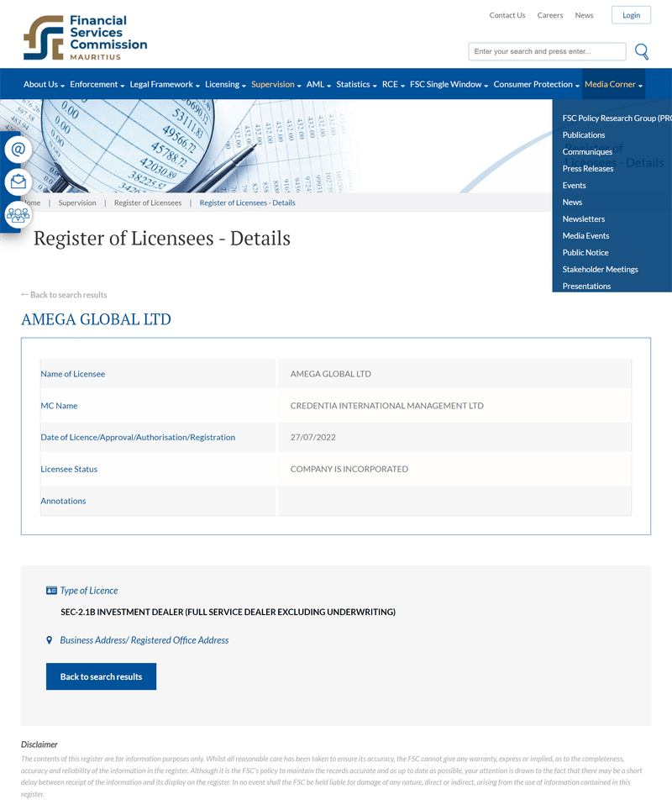Click the Business Address/ Registered Office Address heading
672x810 pixels.
point(144,640)
